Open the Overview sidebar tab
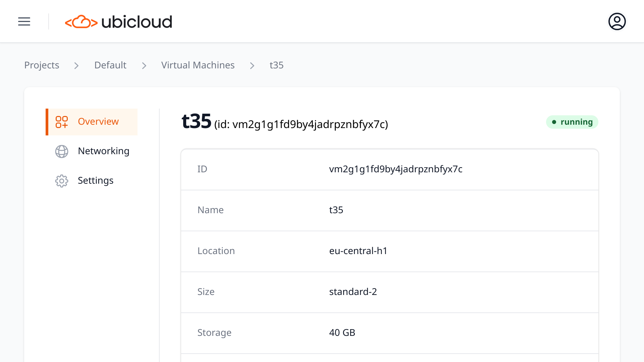This screenshot has width=644, height=362. point(98,122)
